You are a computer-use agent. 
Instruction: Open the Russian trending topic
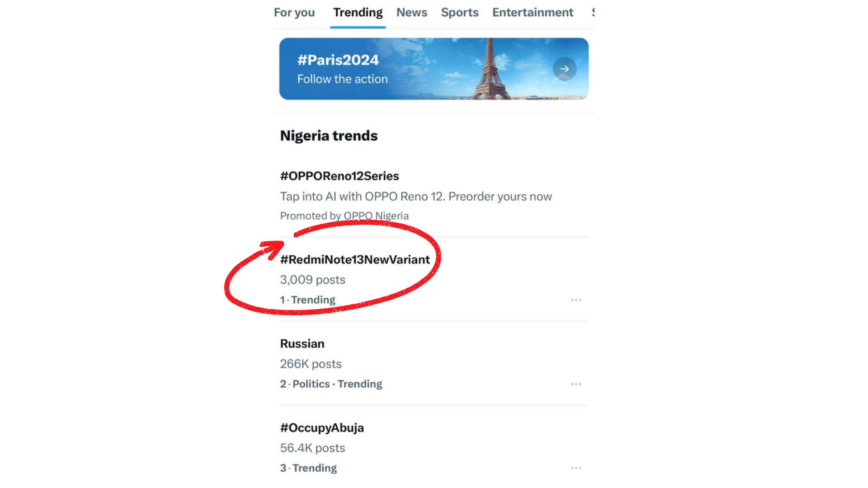point(302,344)
